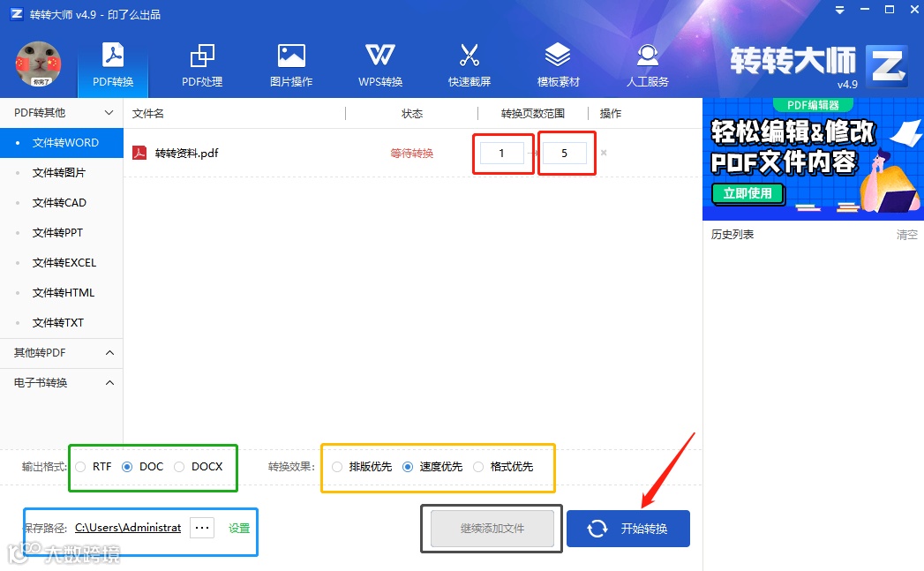This screenshot has height=571, width=924.
Task: Click the end page field showing 5
Action: (x=565, y=154)
